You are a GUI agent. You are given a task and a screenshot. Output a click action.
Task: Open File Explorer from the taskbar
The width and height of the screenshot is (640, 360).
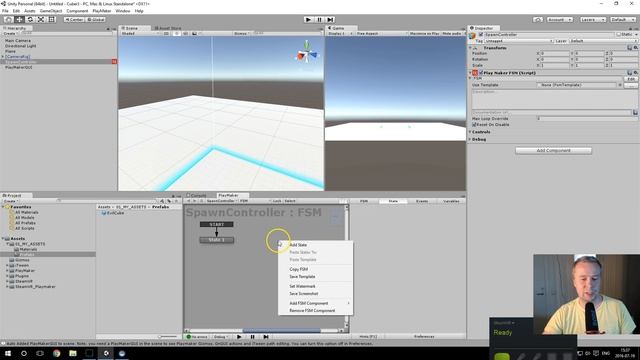tap(73, 353)
